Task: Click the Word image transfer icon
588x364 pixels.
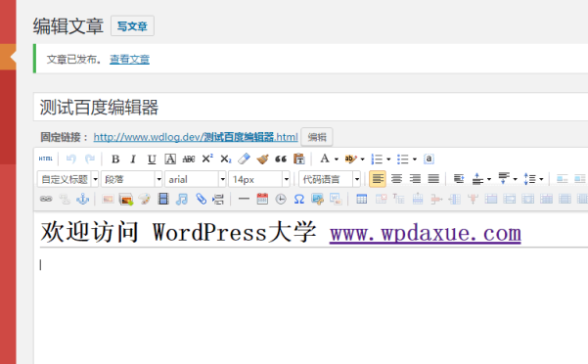Action: click(x=336, y=199)
